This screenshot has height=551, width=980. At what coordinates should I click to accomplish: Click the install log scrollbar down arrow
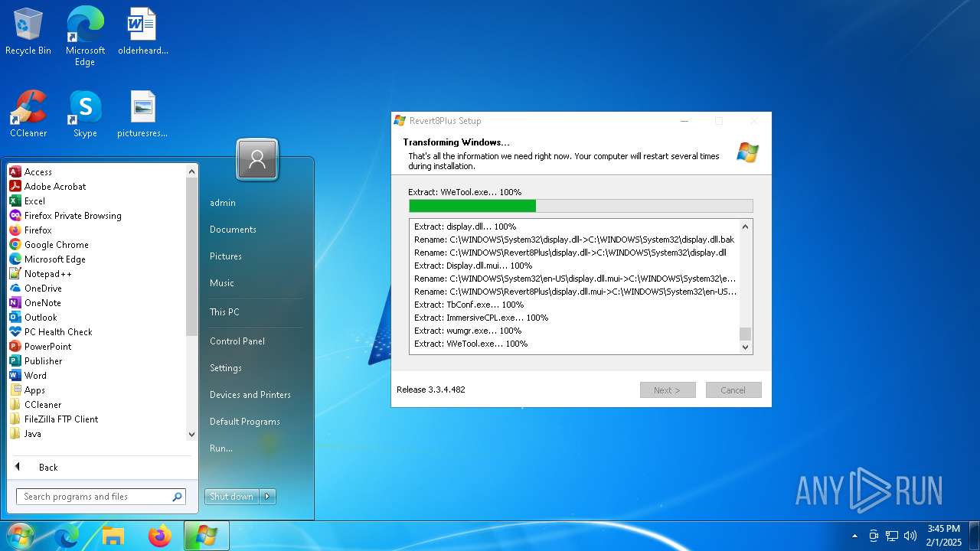tap(746, 347)
